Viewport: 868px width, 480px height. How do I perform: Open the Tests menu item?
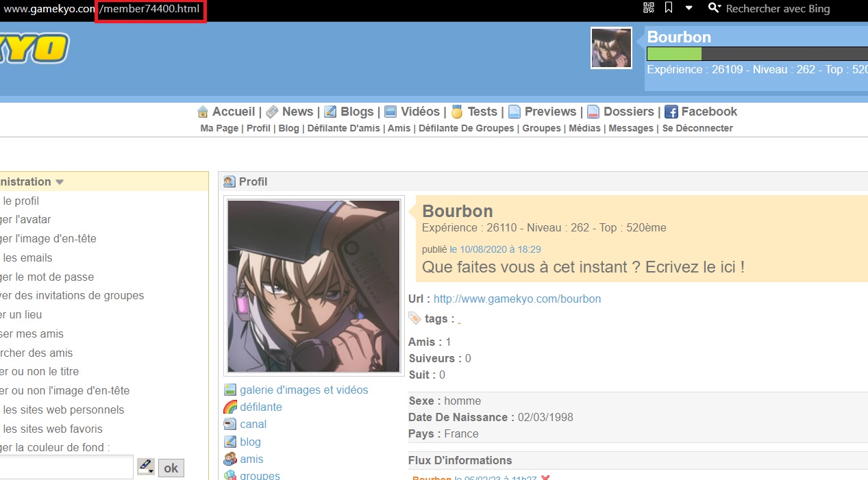(482, 112)
